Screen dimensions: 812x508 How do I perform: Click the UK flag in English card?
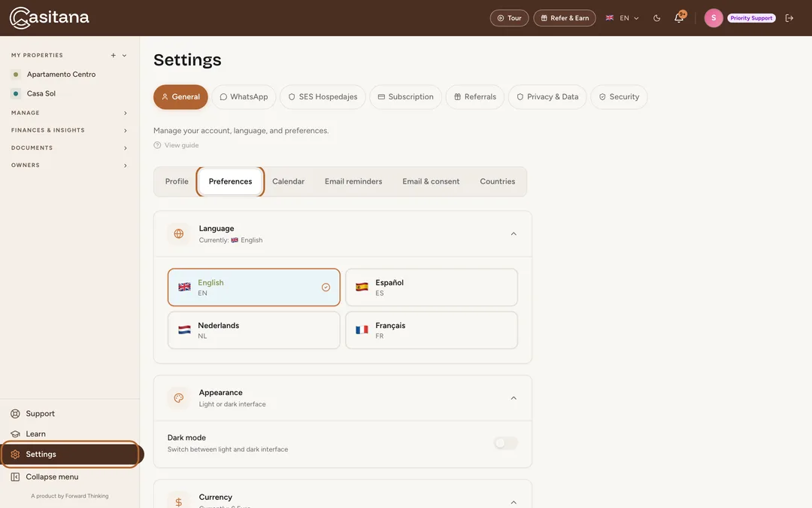point(184,287)
